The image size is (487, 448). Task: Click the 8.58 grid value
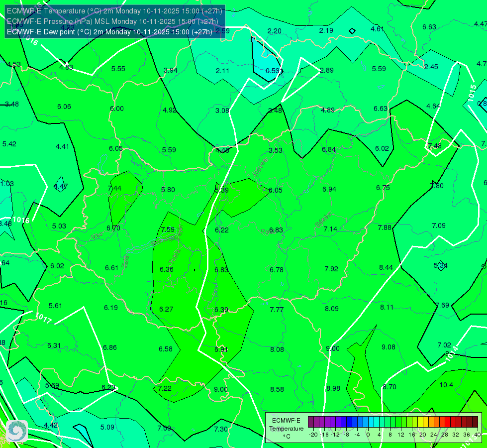tap(277, 389)
